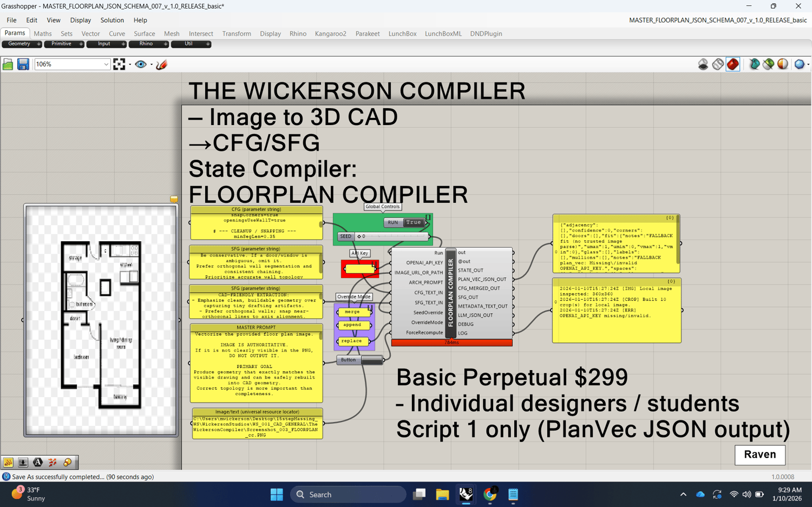Click the MASTER PROMPT panel scrollbar
This screenshot has width=812, height=507.
[x=321, y=335]
